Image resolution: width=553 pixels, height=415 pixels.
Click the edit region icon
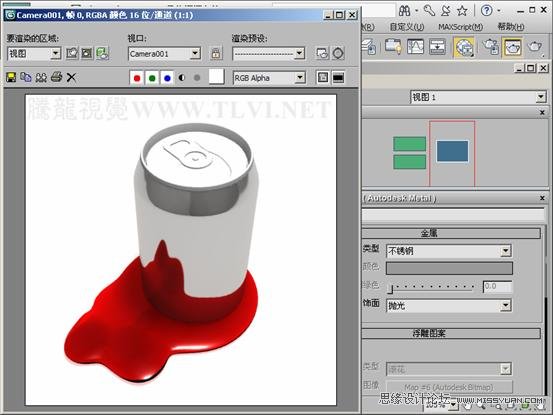(x=72, y=53)
